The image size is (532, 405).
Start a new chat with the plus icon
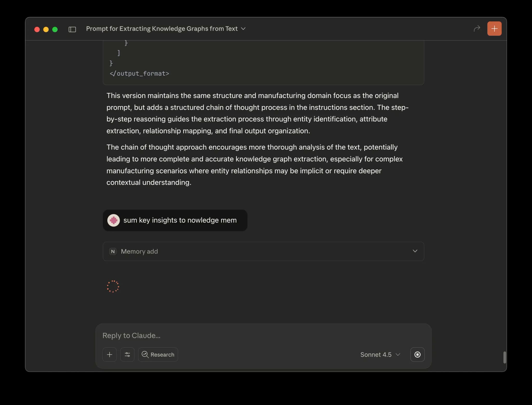point(494,29)
